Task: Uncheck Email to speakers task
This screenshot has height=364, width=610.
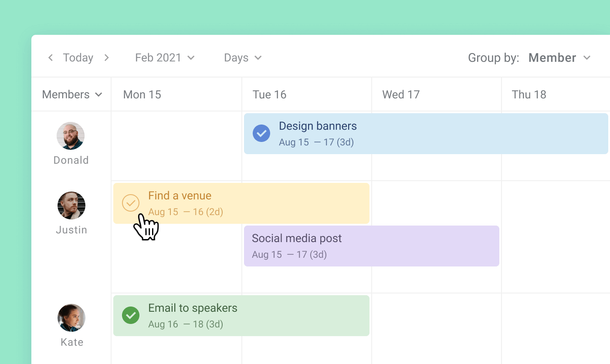Action: click(x=131, y=315)
